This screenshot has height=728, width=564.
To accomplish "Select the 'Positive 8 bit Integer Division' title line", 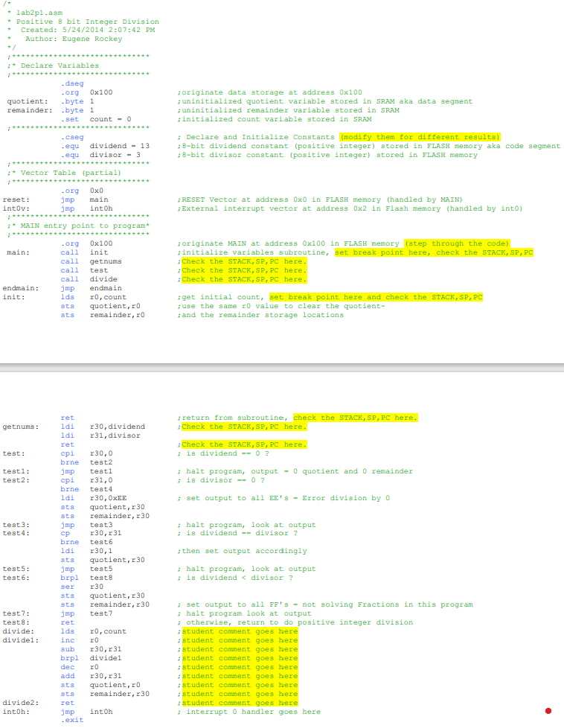I will (x=87, y=22).
